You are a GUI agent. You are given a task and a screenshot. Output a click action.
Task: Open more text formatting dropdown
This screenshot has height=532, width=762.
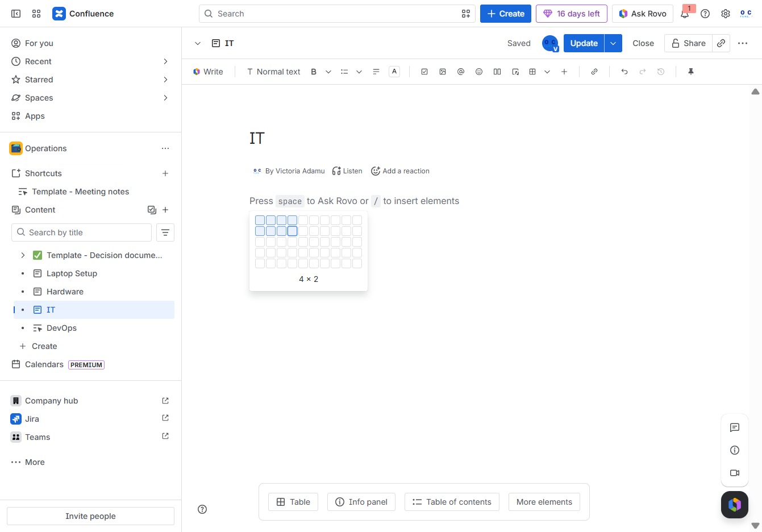coord(328,72)
